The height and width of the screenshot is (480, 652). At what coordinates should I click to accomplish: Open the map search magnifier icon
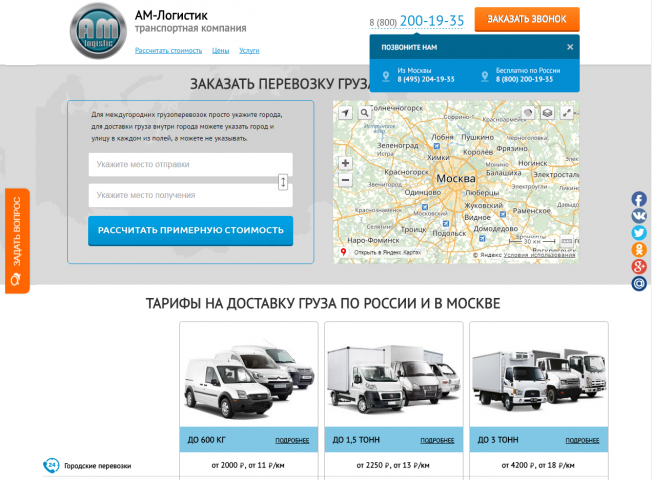point(364,113)
